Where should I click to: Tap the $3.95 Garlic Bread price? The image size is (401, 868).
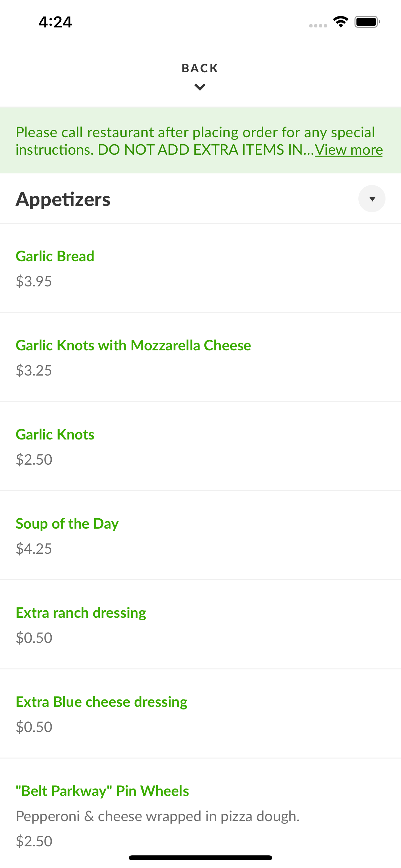coord(34,281)
